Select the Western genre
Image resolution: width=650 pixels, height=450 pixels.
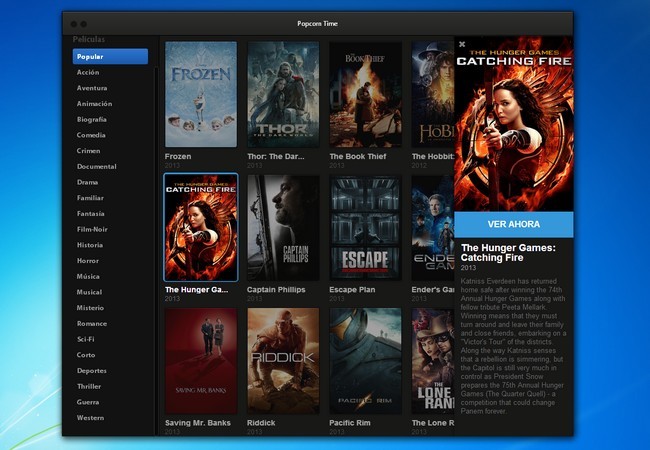(90, 418)
